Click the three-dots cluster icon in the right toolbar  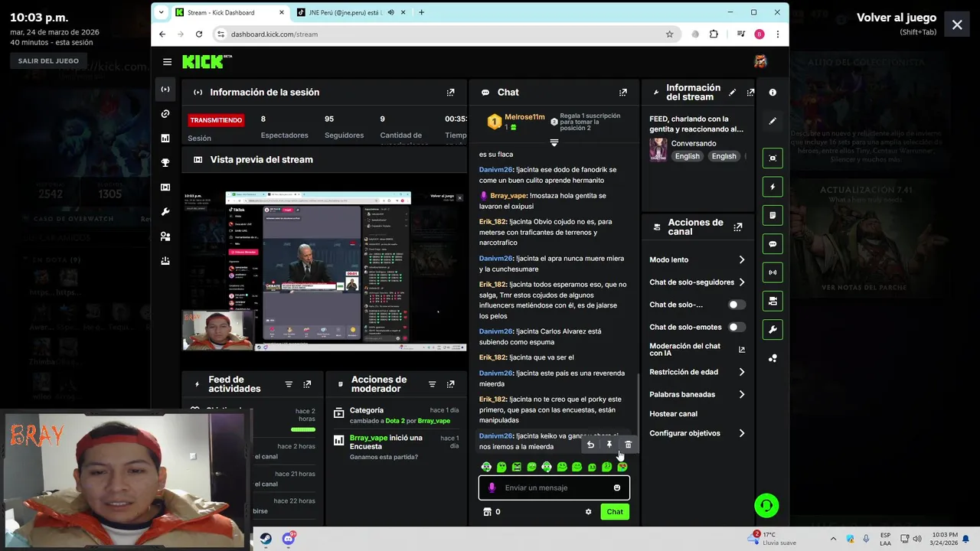[773, 358]
